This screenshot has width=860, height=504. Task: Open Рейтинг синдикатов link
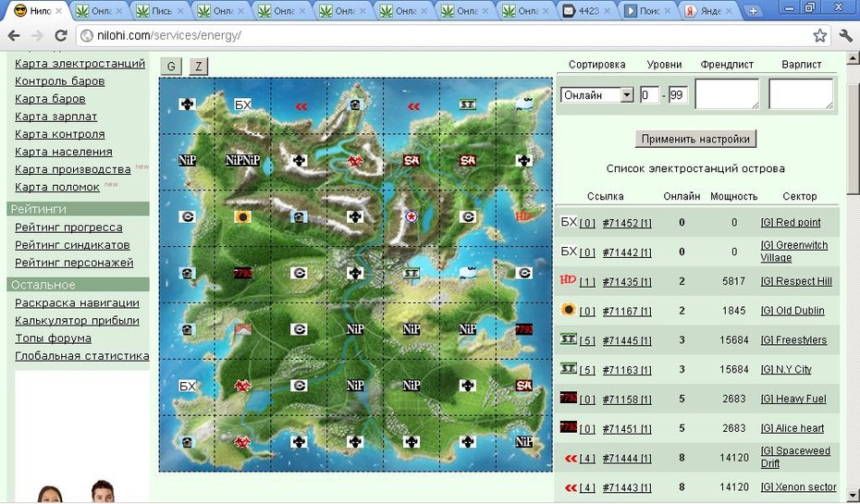(72, 244)
